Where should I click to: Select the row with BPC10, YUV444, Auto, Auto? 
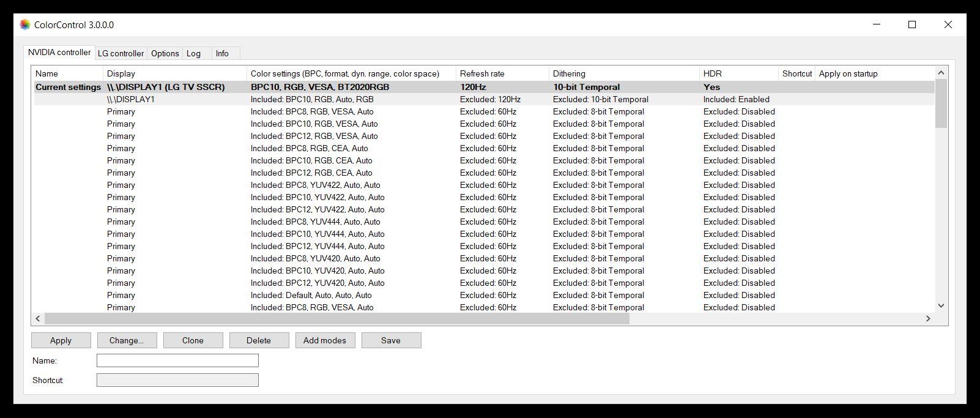(484, 234)
